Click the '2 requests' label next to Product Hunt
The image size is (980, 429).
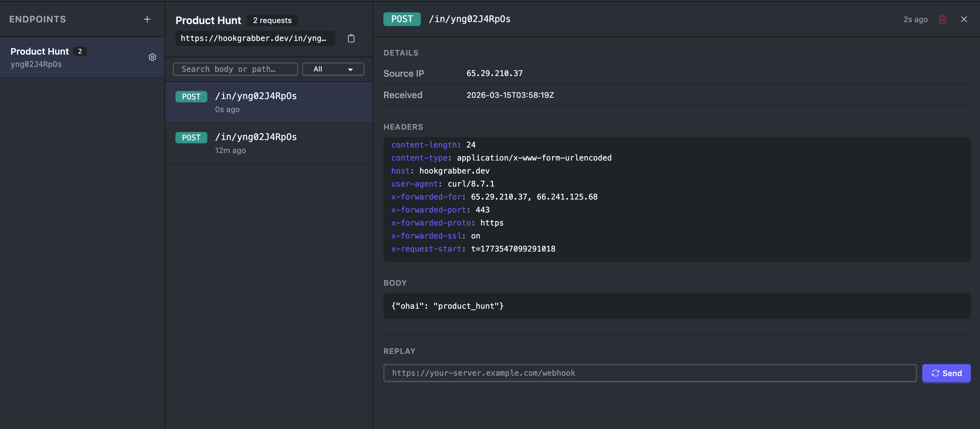[272, 20]
